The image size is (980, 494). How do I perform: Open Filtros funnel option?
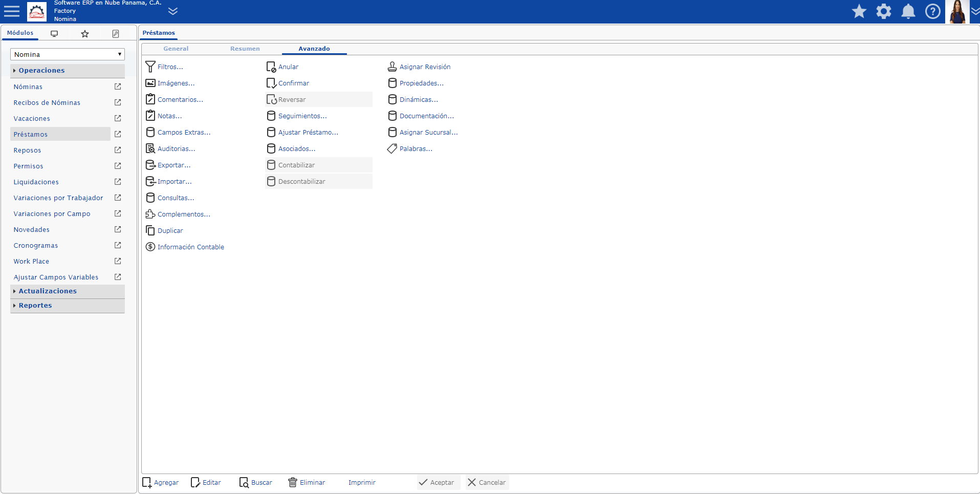tap(164, 67)
